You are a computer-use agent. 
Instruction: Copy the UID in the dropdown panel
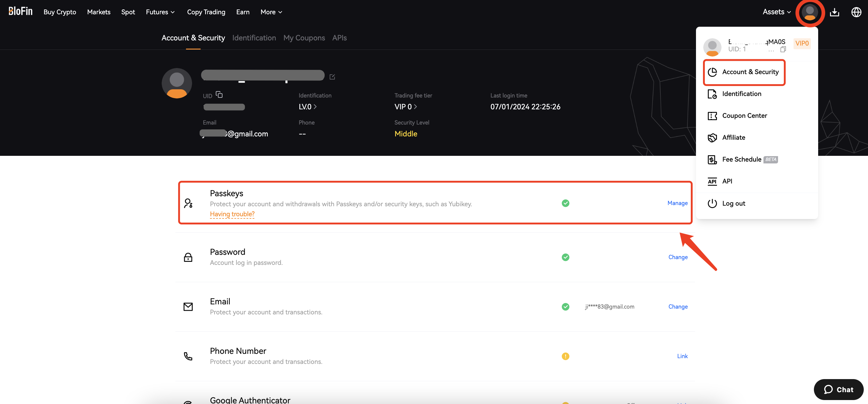click(x=783, y=50)
